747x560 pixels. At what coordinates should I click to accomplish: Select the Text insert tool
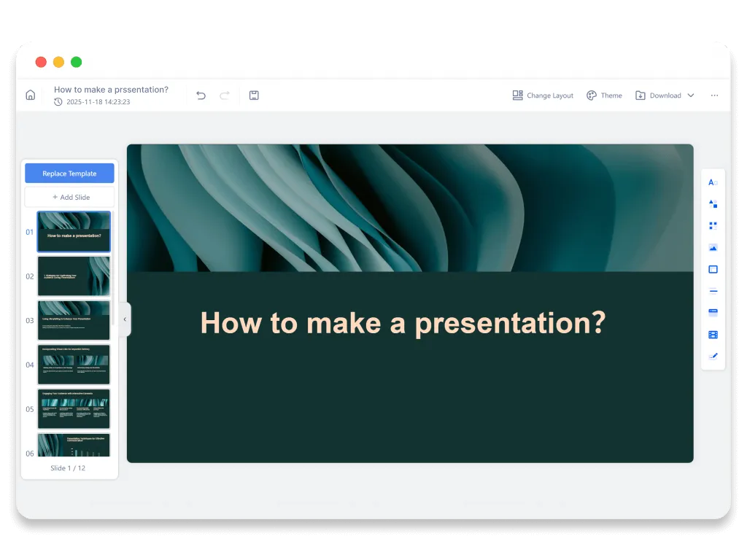(x=713, y=182)
